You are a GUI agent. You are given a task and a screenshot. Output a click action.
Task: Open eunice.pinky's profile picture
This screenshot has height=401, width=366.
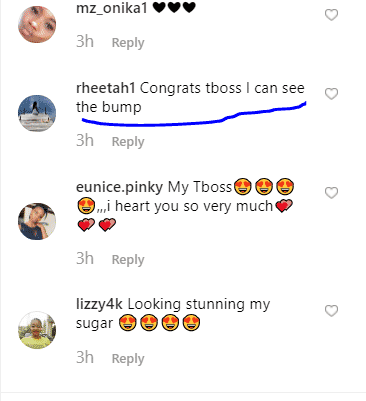point(37,221)
